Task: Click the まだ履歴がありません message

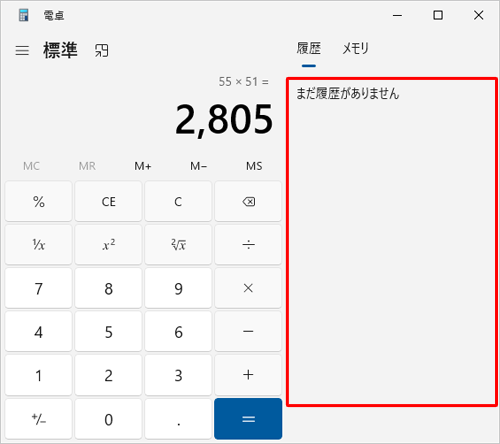Action: 347,93
